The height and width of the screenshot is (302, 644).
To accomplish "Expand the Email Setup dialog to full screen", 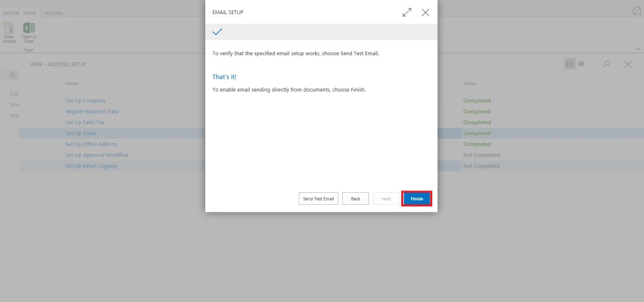I will [x=407, y=13].
